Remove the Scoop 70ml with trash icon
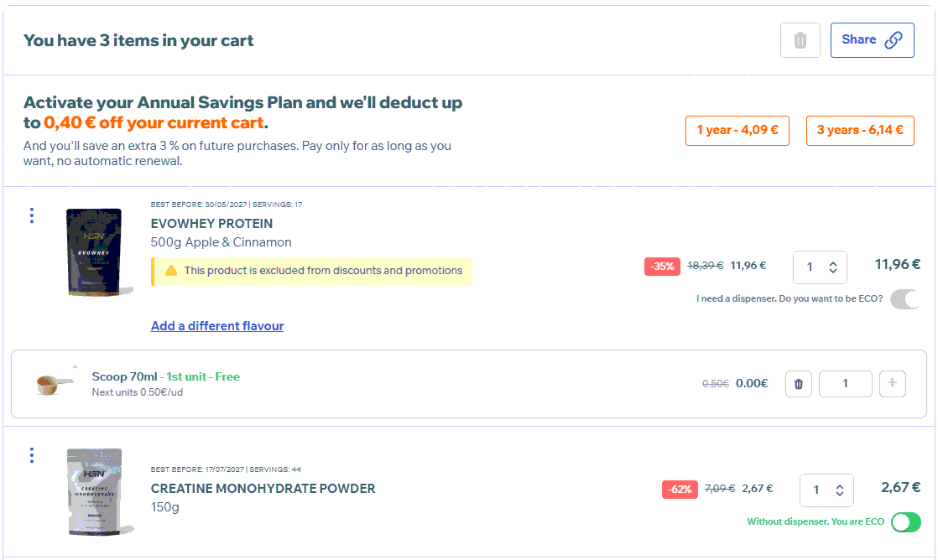Viewport: 938px width, 560px height. click(798, 384)
